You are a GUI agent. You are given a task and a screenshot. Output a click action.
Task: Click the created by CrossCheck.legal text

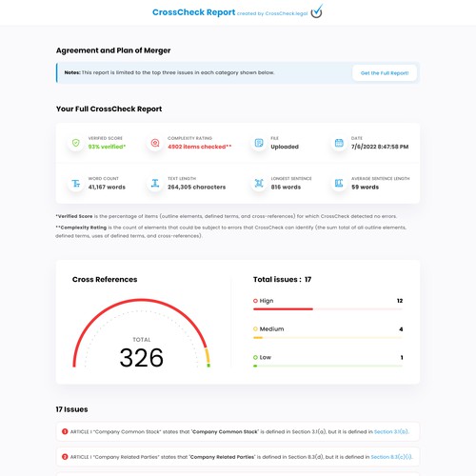click(x=272, y=13)
